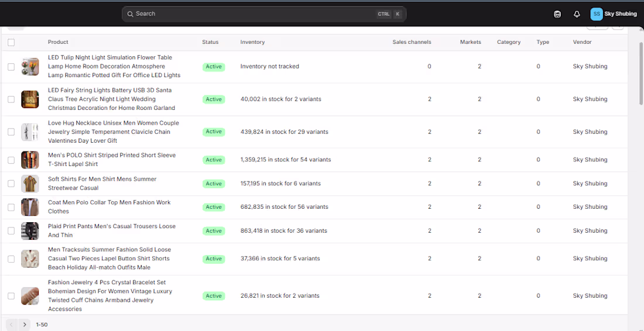Viewport: 644px width, 331px height.
Task: Select the LED Fairy String Lights checkbox
Action: [x=11, y=99]
